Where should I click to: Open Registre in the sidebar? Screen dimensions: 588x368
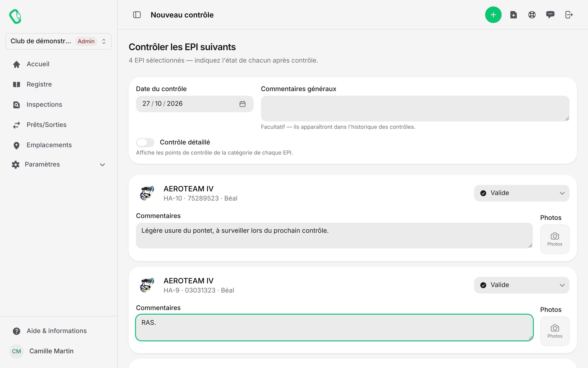click(59, 84)
